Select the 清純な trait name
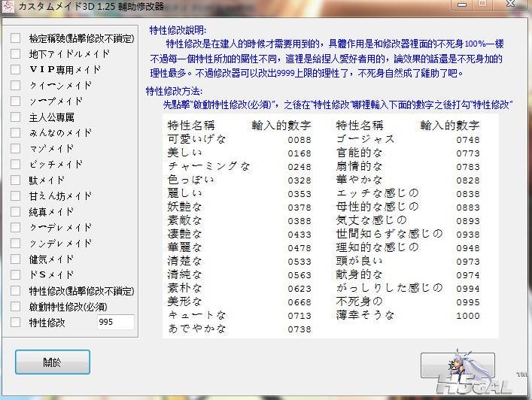 [184, 274]
